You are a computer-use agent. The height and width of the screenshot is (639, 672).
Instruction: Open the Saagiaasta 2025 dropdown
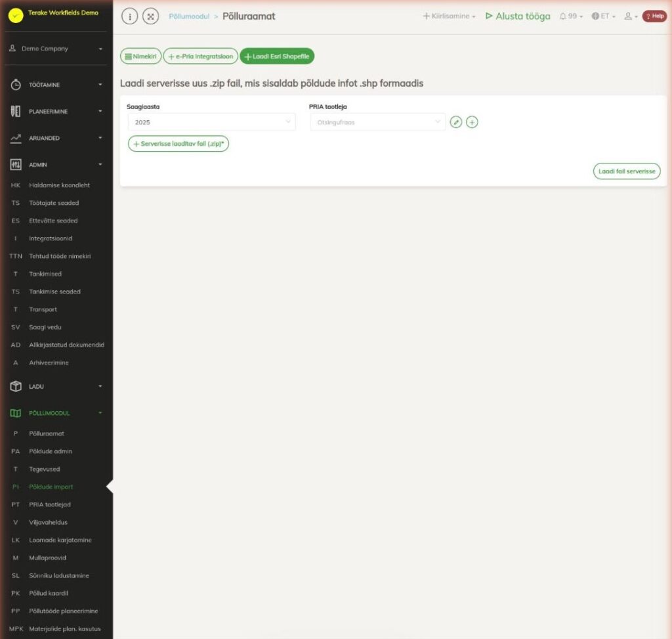(212, 122)
